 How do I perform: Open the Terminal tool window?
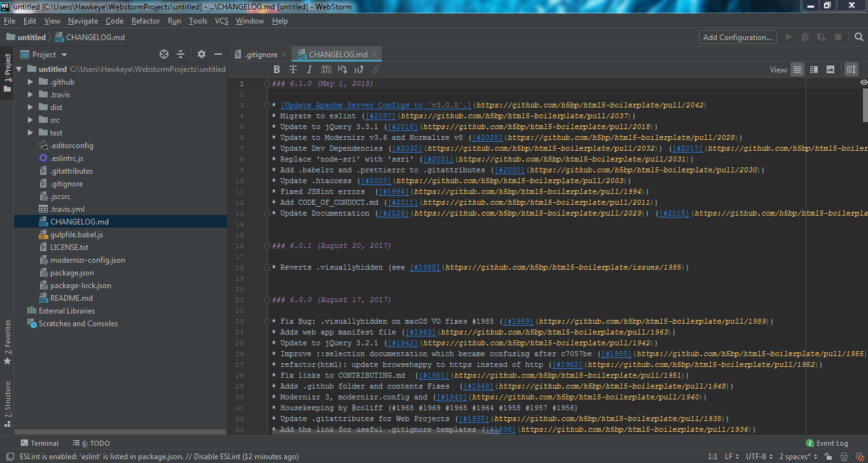coord(39,443)
